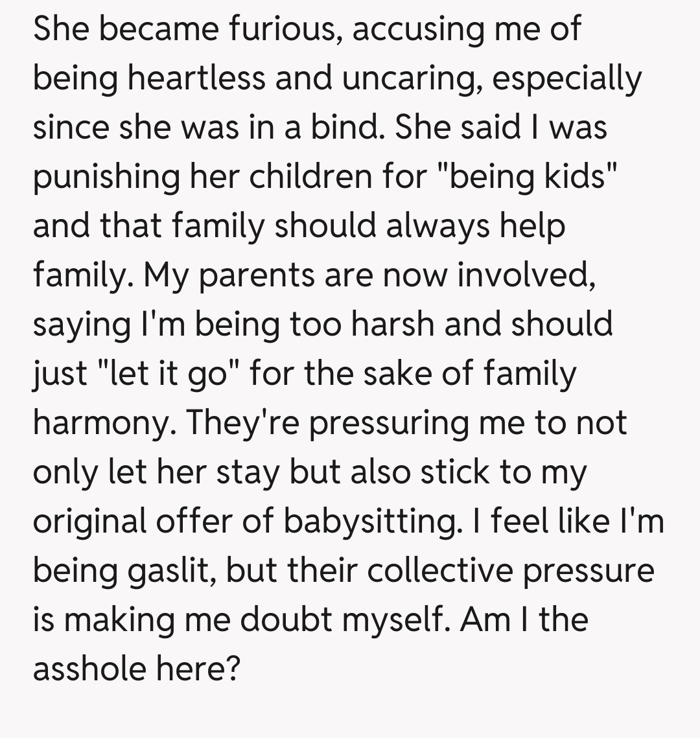Click the word "involved"
This screenshot has width=700, height=738.
[525, 275]
